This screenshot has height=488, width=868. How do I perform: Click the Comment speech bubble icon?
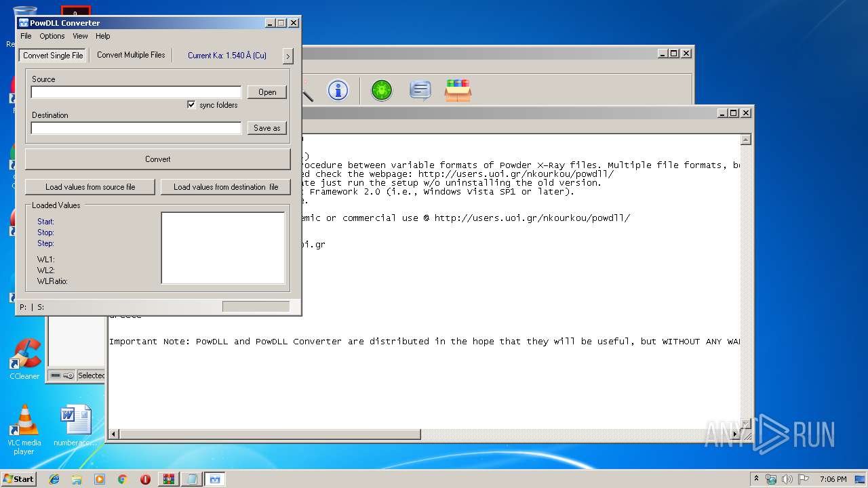(x=420, y=90)
